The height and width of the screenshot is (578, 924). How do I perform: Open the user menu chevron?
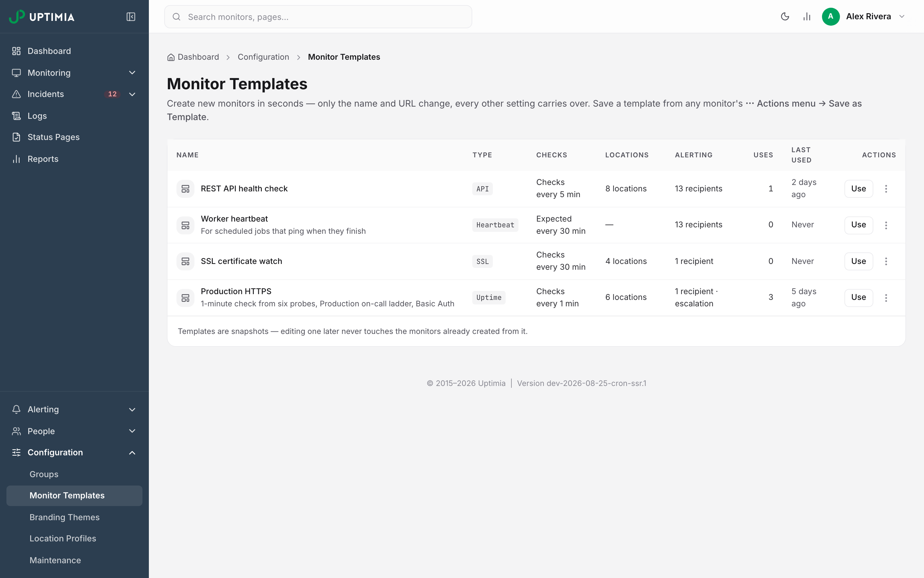902,16
